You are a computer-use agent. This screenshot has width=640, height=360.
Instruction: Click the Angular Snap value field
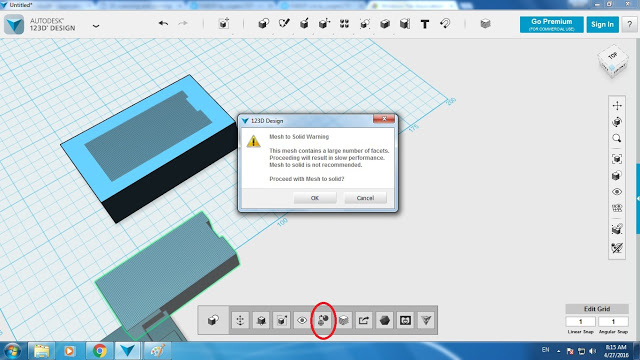point(613,322)
